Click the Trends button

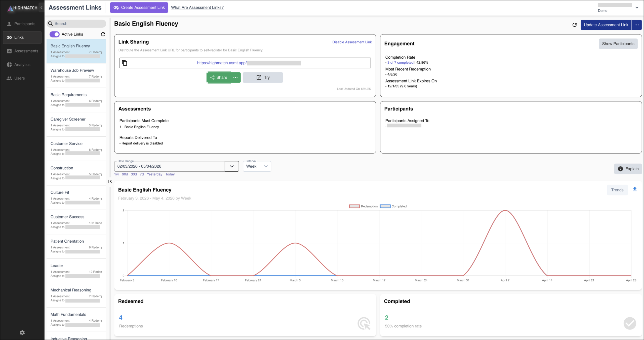[x=617, y=190]
